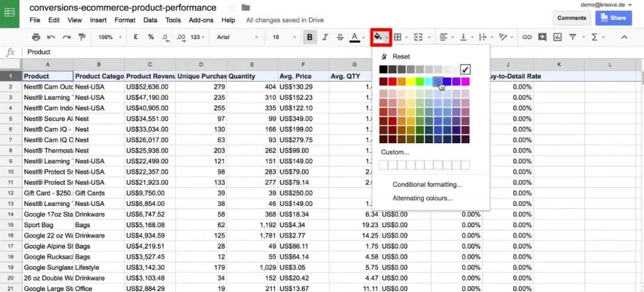
Task: Click the Redo arrow
Action: [x=67, y=37]
